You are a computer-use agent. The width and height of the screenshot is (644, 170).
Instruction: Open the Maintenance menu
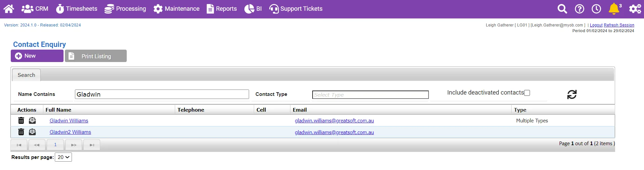(176, 9)
